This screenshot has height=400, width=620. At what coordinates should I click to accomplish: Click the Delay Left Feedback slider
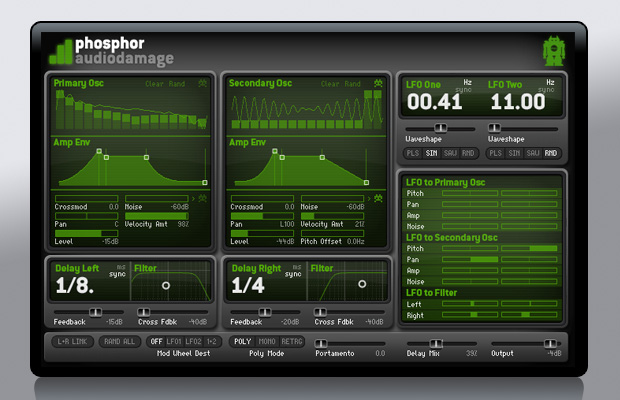(89, 312)
